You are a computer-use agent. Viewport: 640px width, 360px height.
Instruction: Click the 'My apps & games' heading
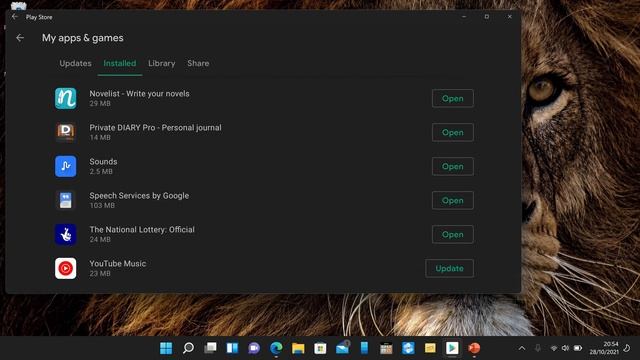[x=82, y=38]
